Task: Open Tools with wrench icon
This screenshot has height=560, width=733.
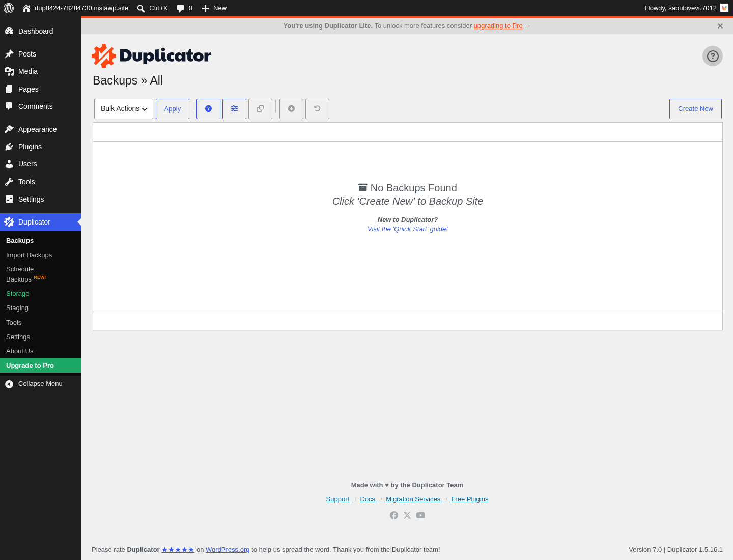Action: pyautogui.click(x=41, y=182)
